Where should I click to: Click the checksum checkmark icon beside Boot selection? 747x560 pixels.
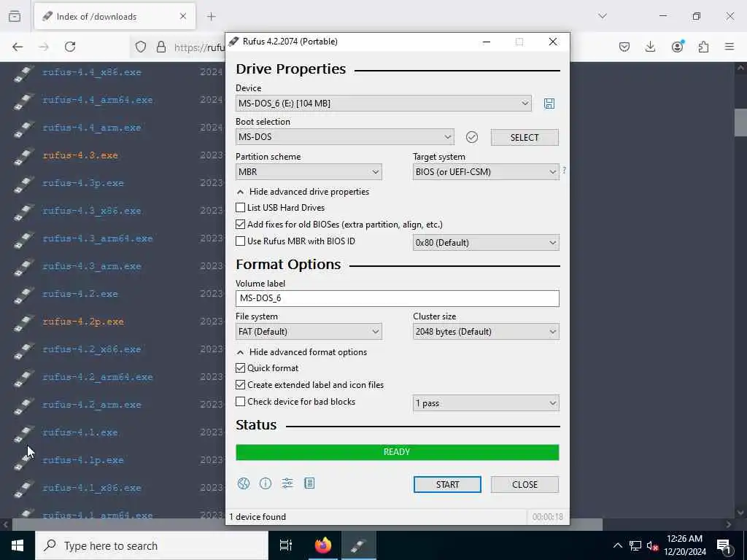[x=472, y=137]
